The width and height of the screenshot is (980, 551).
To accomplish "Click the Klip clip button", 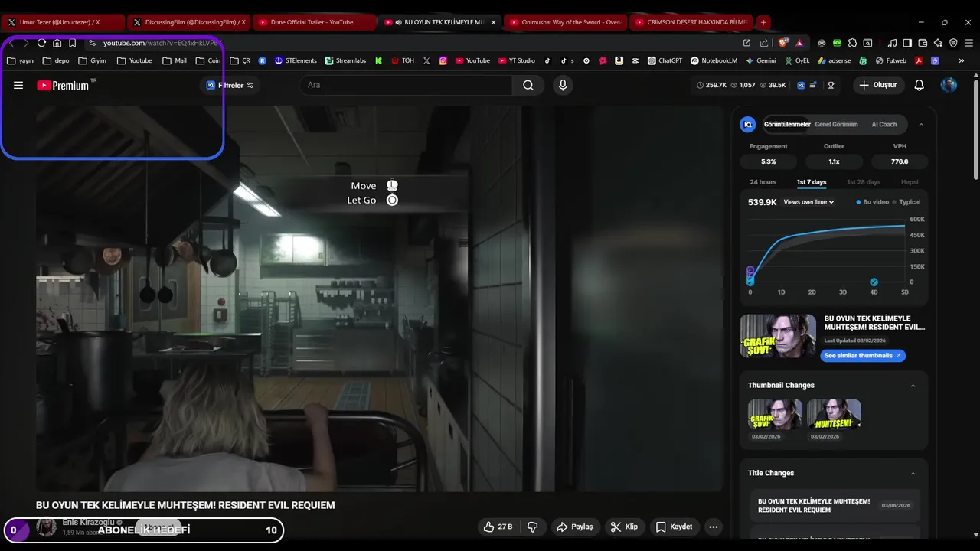I will tap(624, 527).
